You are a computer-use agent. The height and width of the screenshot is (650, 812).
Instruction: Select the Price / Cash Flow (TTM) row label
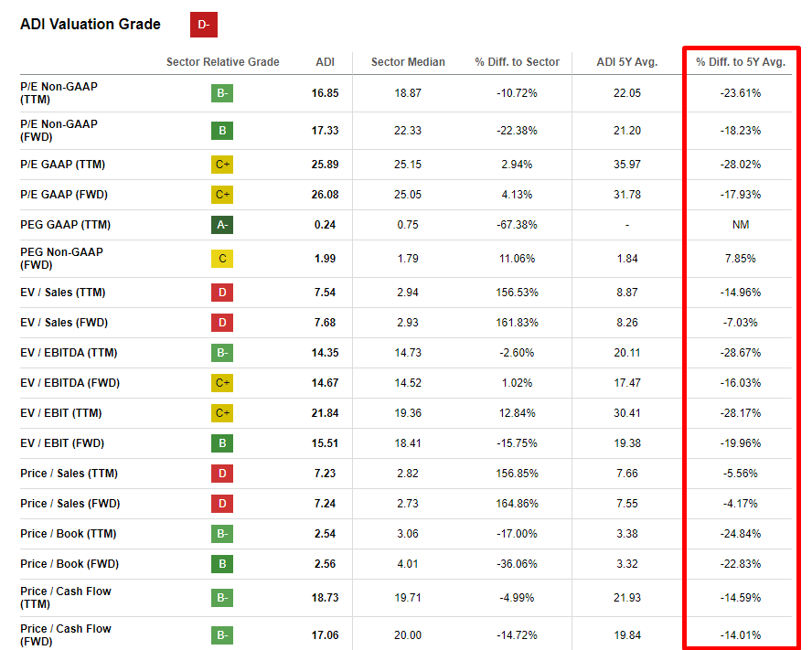point(66,598)
